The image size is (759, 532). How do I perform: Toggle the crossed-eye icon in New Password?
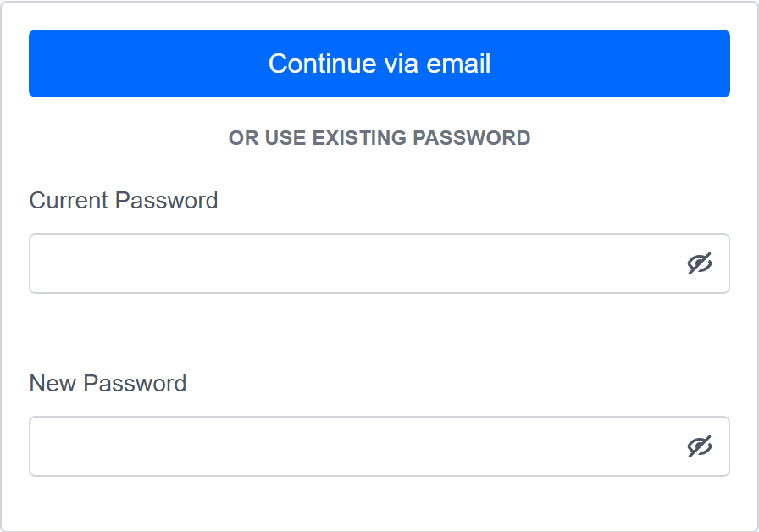[x=699, y=446]
